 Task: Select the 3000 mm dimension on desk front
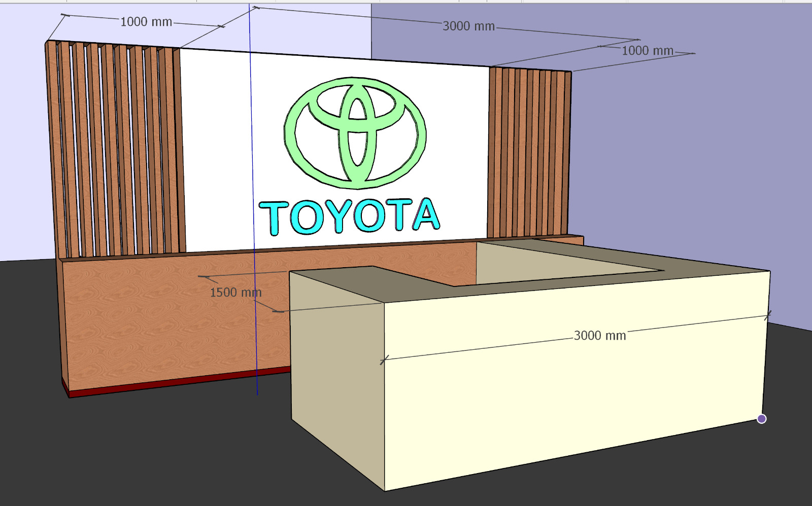click(600, 336)
